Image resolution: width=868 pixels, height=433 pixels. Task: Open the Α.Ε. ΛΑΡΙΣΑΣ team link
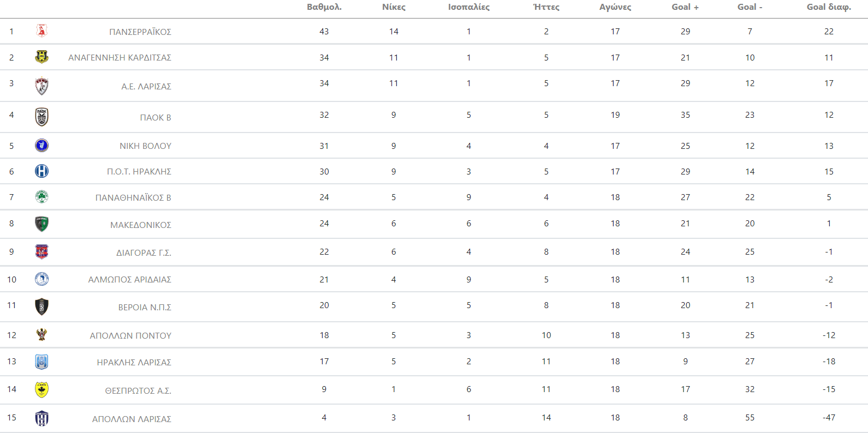[146, 86]
